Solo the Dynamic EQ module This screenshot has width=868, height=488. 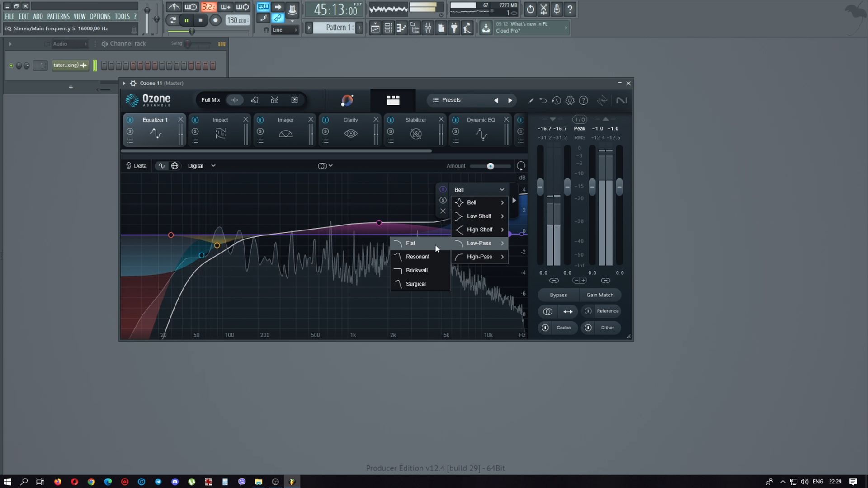click(x=456, y=131)
